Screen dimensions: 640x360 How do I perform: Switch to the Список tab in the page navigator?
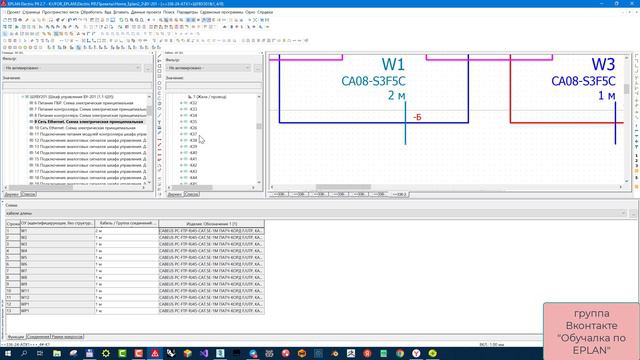(x=28, y=194)
